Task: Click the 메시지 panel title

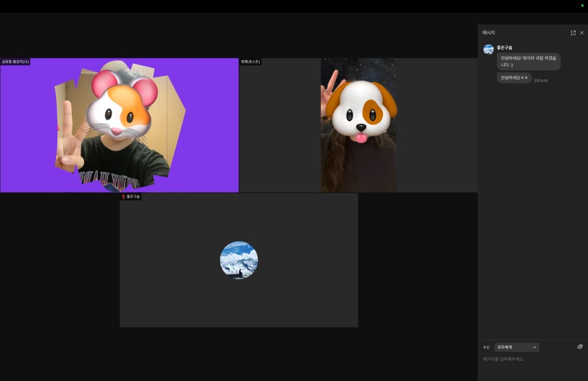Action: pyautogui.click(x=488, y=33)
